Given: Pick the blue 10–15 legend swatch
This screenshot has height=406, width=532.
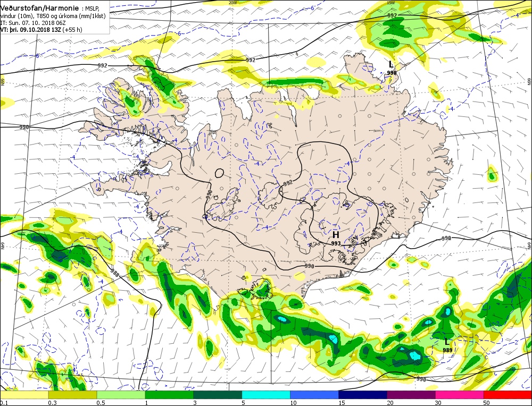Looking at the screenshot, I should click(314, 395).
